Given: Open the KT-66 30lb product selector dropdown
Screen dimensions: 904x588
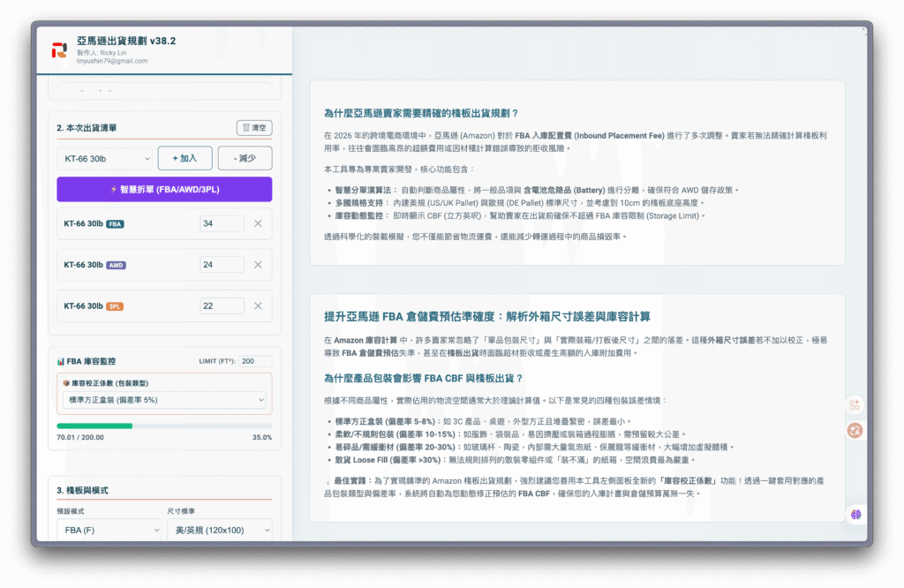Looking at the screenshot, I should [106, 158].
